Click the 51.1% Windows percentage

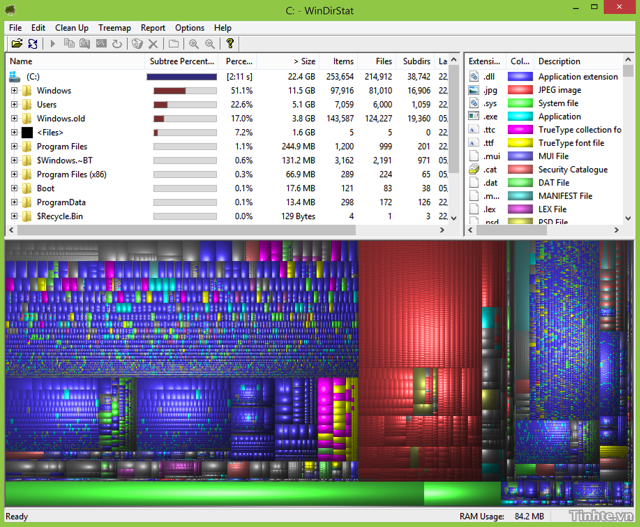pyautogui.click(x=242, y=90)
